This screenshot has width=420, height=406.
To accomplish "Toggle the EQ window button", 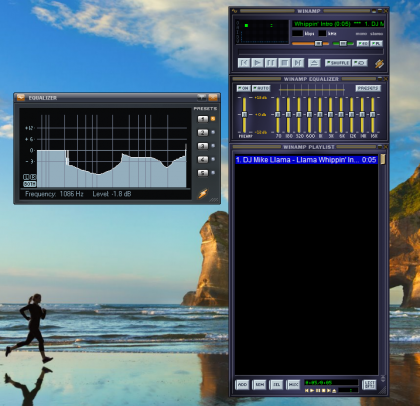I will pyautogui.click(x=363, y=44).
